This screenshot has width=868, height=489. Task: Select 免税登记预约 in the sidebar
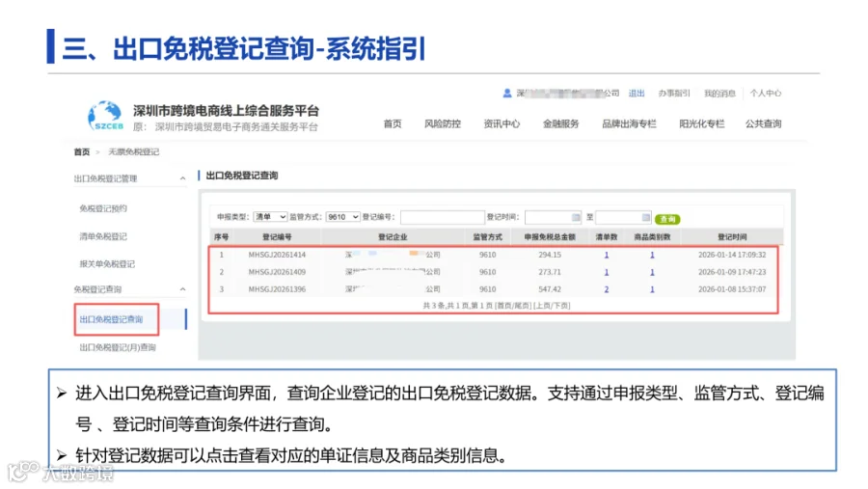pos(103,208)
